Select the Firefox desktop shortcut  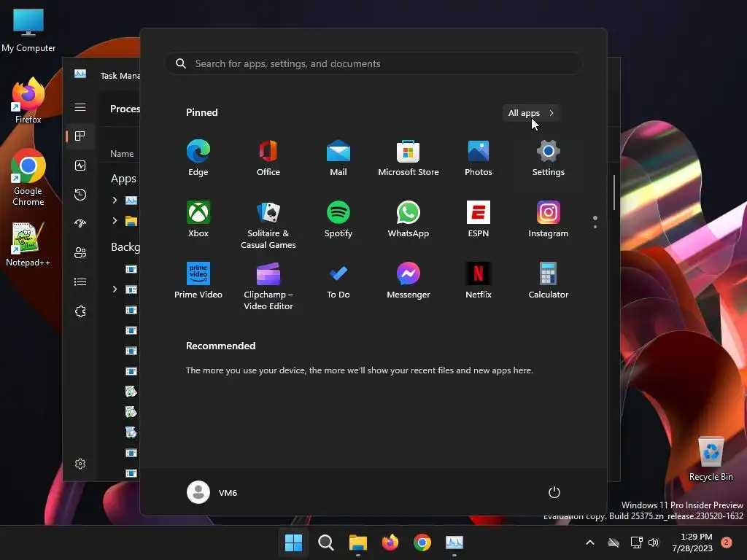[28, 101]
